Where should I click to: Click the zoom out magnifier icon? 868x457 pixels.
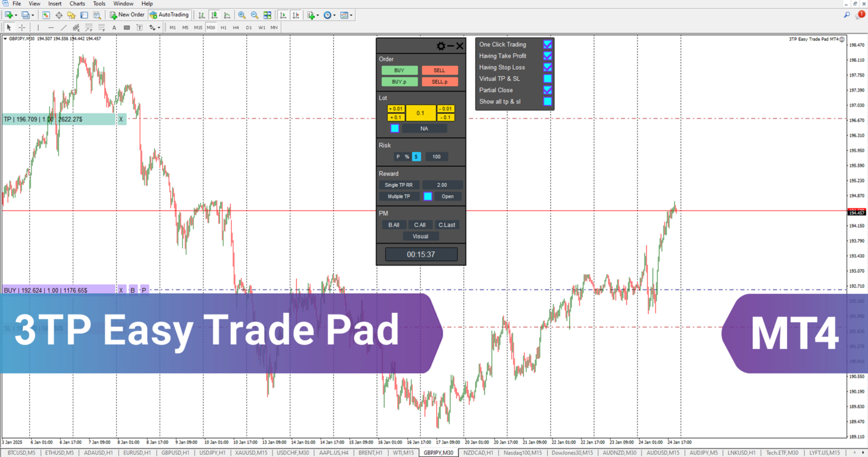(x=254, y=15)
